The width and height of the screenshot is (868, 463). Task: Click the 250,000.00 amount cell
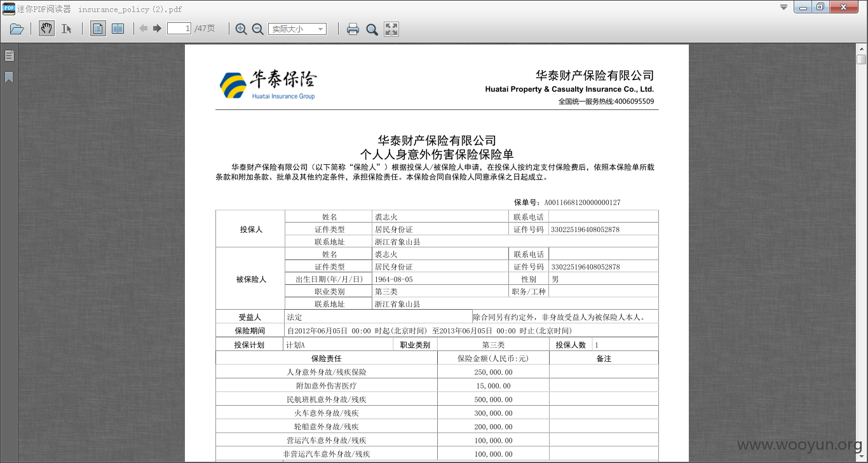click(493, 372)
